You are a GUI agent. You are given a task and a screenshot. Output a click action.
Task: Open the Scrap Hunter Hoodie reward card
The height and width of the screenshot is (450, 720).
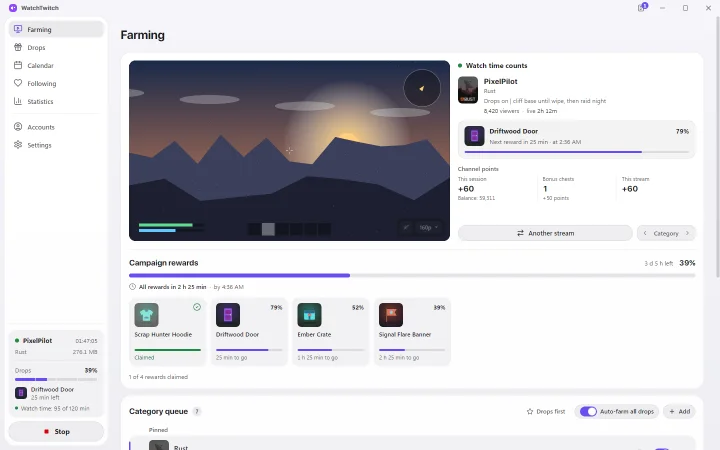coord(167,332)
